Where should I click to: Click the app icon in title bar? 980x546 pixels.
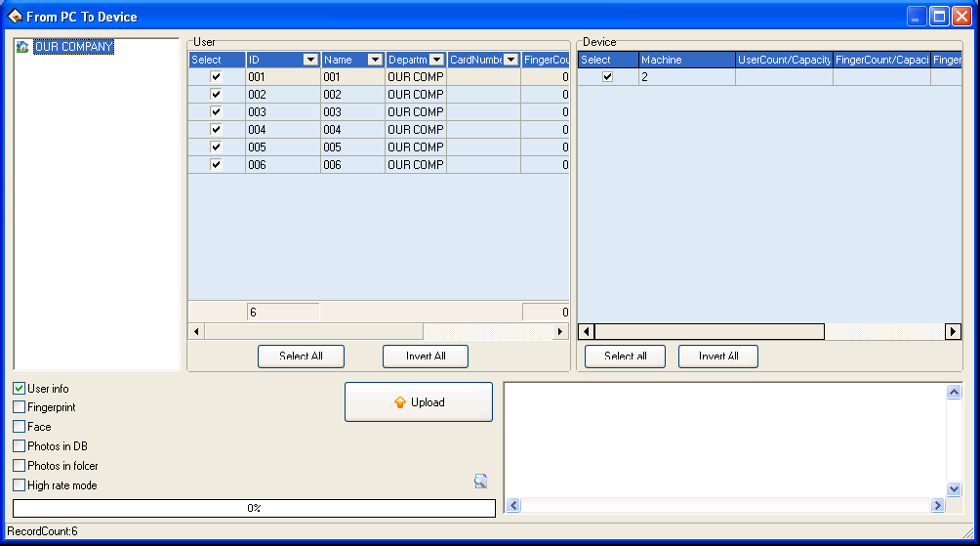[15, 17]
